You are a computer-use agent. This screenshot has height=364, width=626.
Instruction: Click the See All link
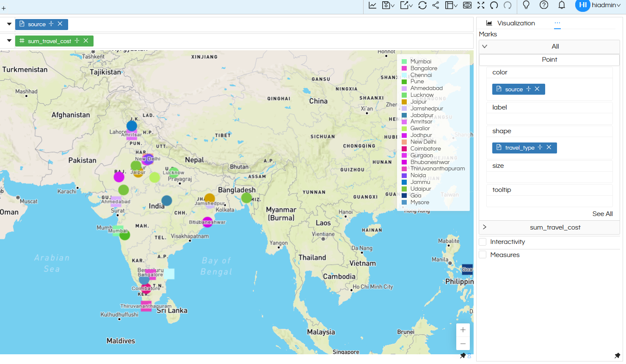[x=602, y=214]
